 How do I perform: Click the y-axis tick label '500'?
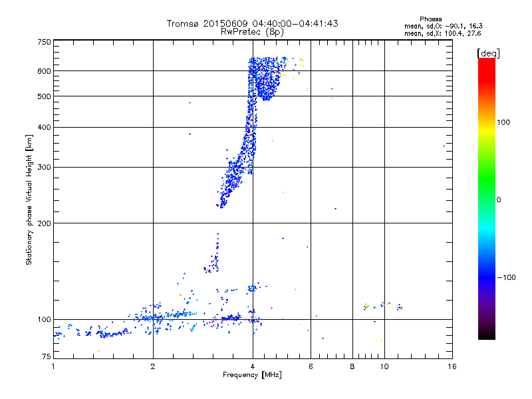coord(44,96)
